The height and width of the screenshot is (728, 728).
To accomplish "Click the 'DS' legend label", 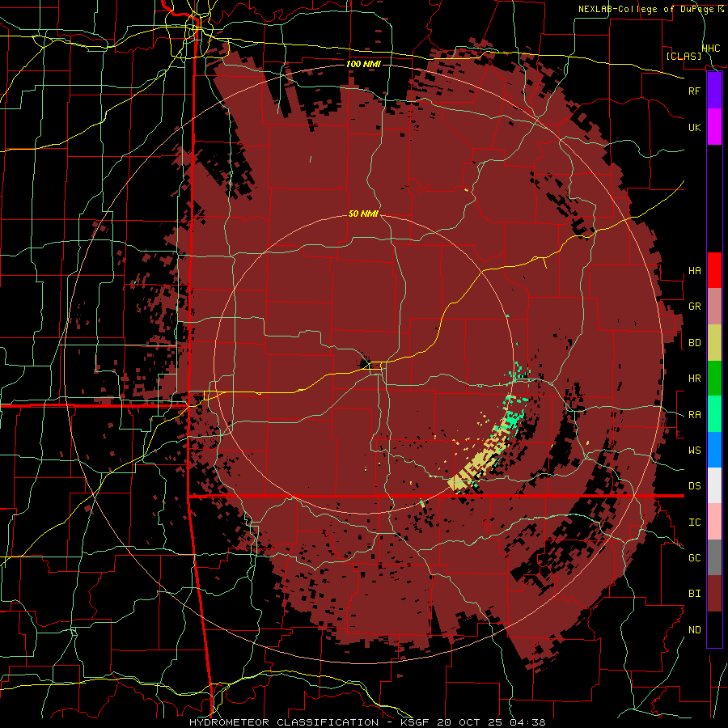I will coord(694,486).
